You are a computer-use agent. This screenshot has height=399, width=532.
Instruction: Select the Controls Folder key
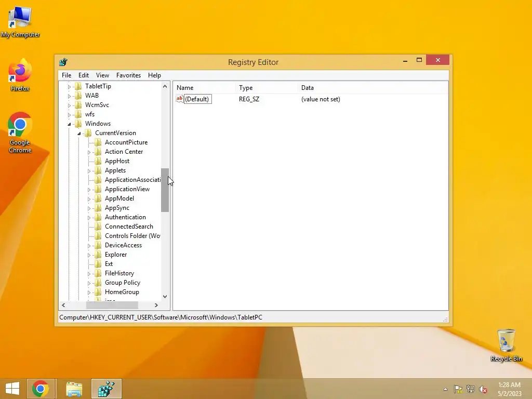tap(132, 236)
